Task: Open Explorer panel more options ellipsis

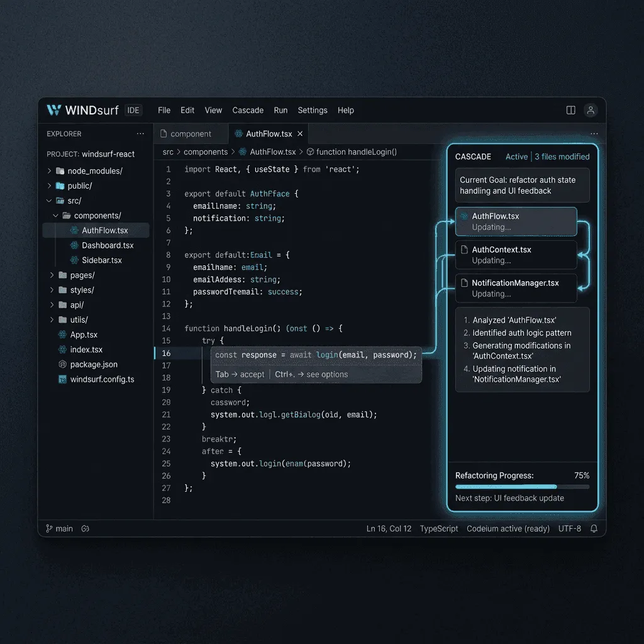Action: (x=140, y=134)
